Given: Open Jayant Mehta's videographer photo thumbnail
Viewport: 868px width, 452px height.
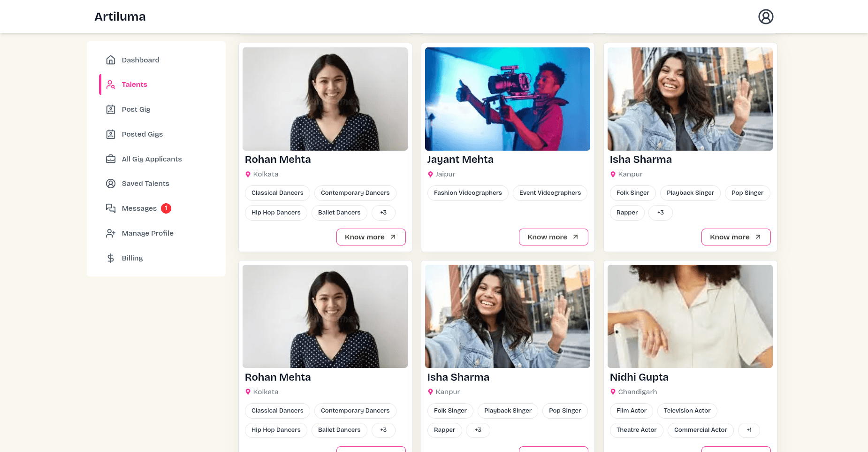Looking at the screenshot, I should tap(507, 99).
